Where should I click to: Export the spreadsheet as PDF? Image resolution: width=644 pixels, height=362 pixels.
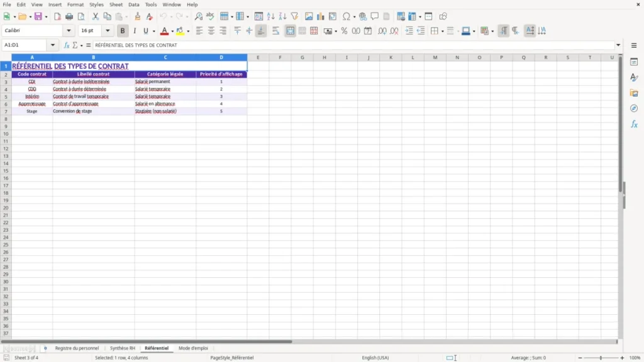tap(57, 16)
